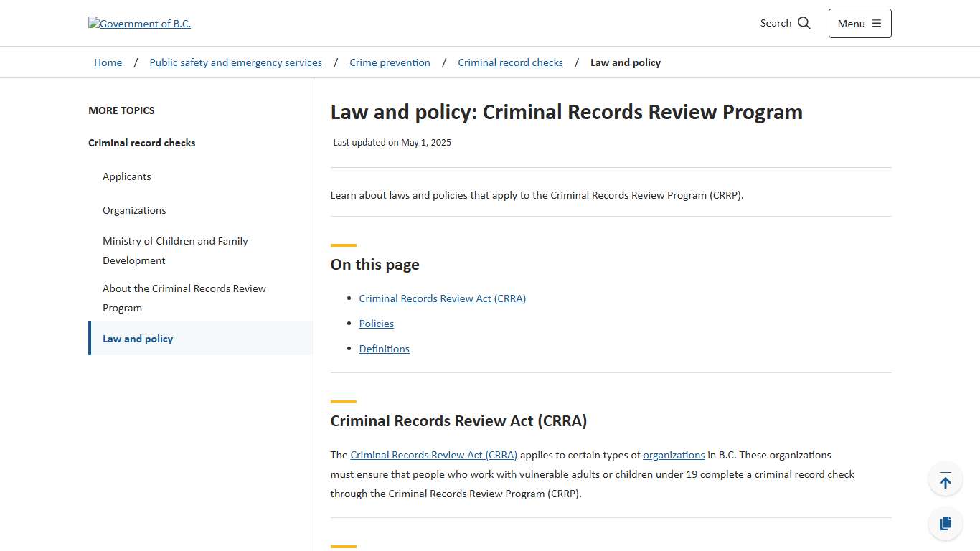The width and height of the screenshot is (980, 551).
Task: Open Public safety and emergency services breadcrumb
Action: pyautogui.click(x=235, y=62)
